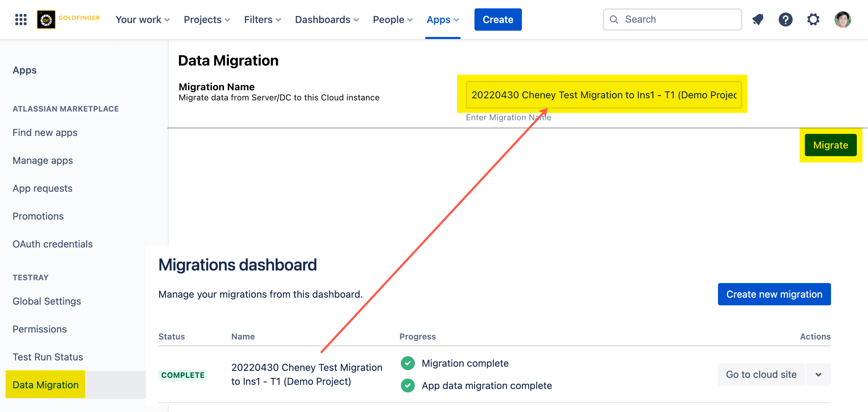Image resolution: width=868 pixels, height=412 pixels.
Task: Select Data Migration in the sidebar
Action: tap(46, 385)
